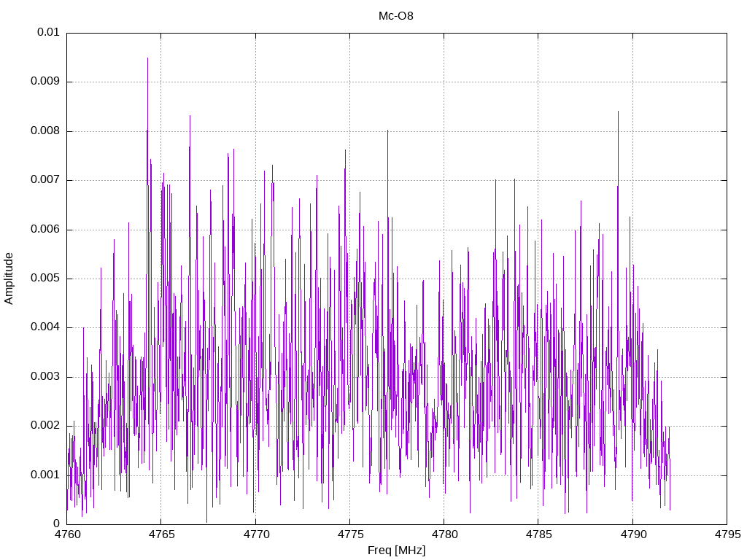Select the Freq [MHz] axis label
Image resolution: width=747 pixels, height=560 pixels.
396,551
